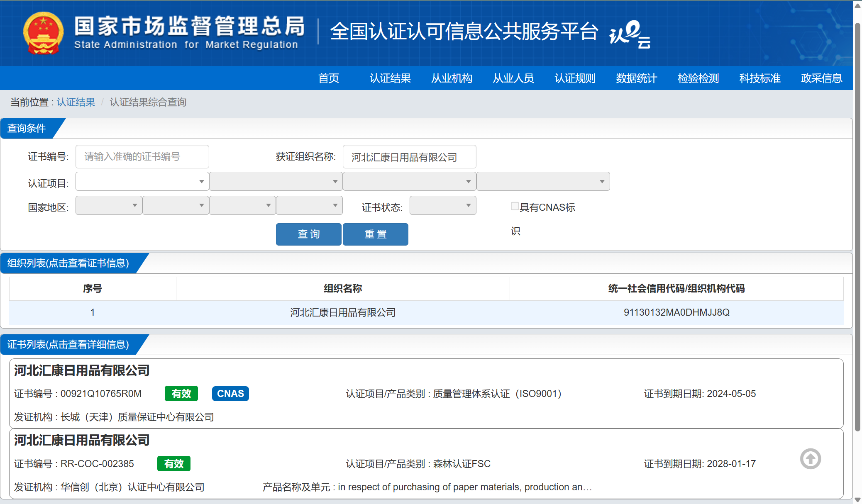
Task: Click the 组织名称 column header
Action: 343,288
